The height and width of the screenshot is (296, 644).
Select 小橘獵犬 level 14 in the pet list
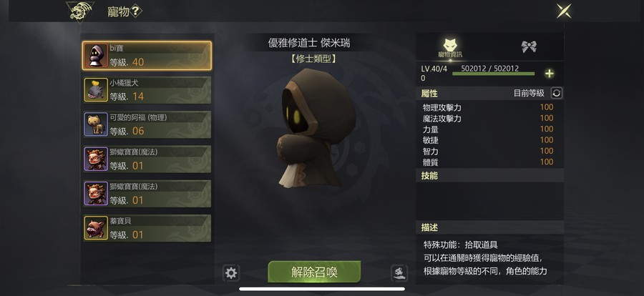tap(147, 90)
